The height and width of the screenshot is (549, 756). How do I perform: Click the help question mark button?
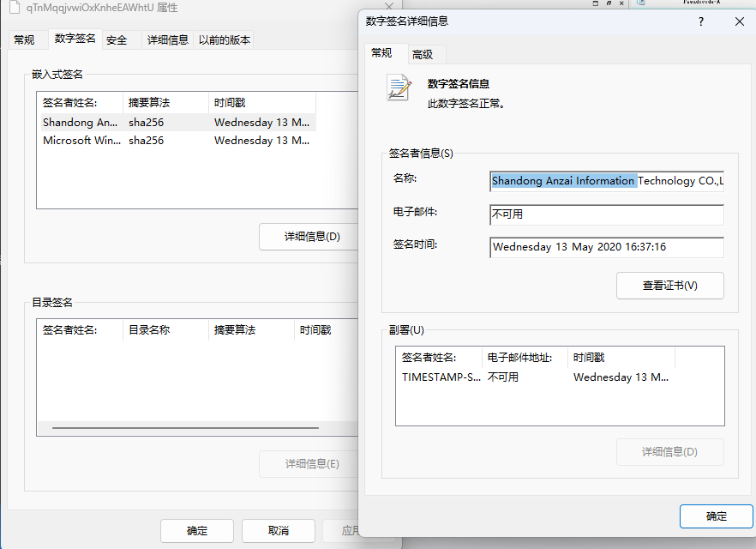700,21
